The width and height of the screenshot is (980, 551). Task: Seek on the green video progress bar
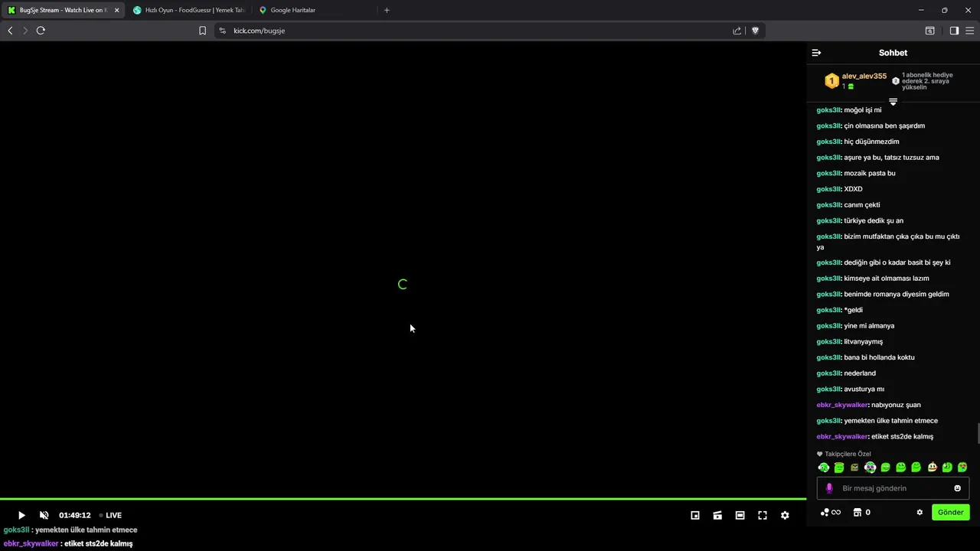coord(403,499)
